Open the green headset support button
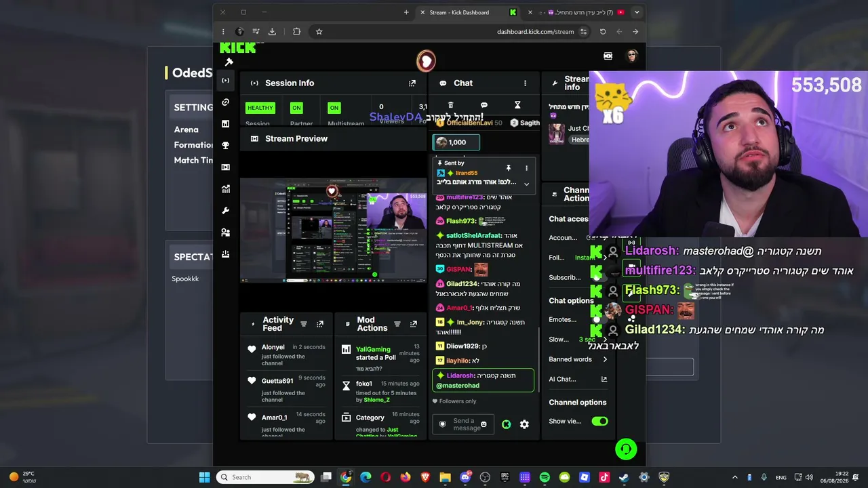868x488 pixels. click(626, 449)
